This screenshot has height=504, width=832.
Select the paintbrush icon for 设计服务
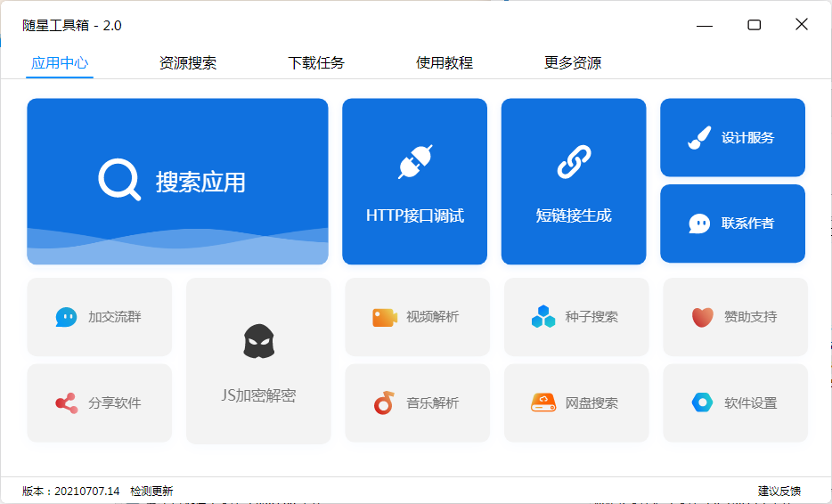pos(699,138)
